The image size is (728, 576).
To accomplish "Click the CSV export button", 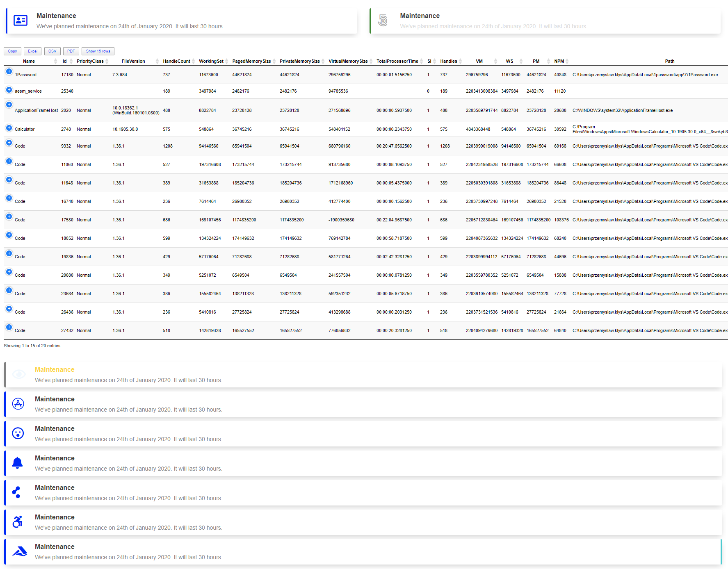I will coord(52,51).
